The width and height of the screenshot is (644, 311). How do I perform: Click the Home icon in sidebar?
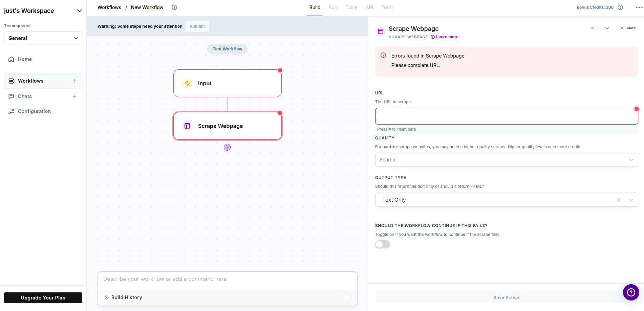pyautogui.click(x=11, y=59)
